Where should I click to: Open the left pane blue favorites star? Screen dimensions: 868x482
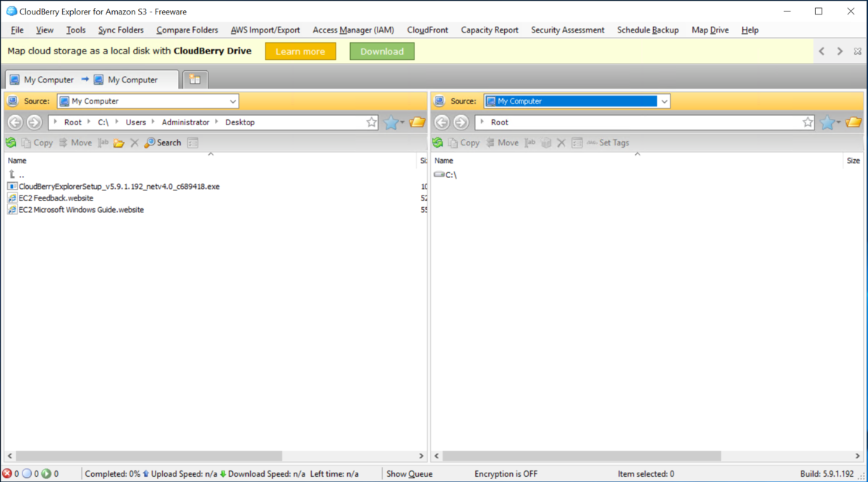[393, 122]
